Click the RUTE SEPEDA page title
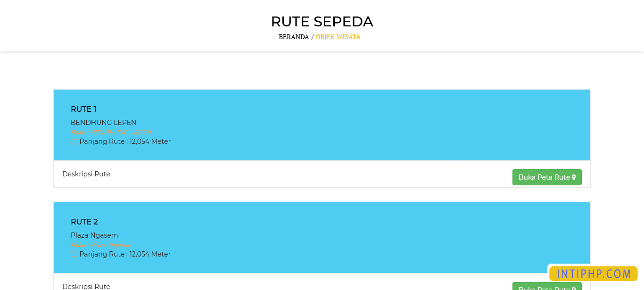The height and width of the screenshot is (290, 644). click(322, 21)
